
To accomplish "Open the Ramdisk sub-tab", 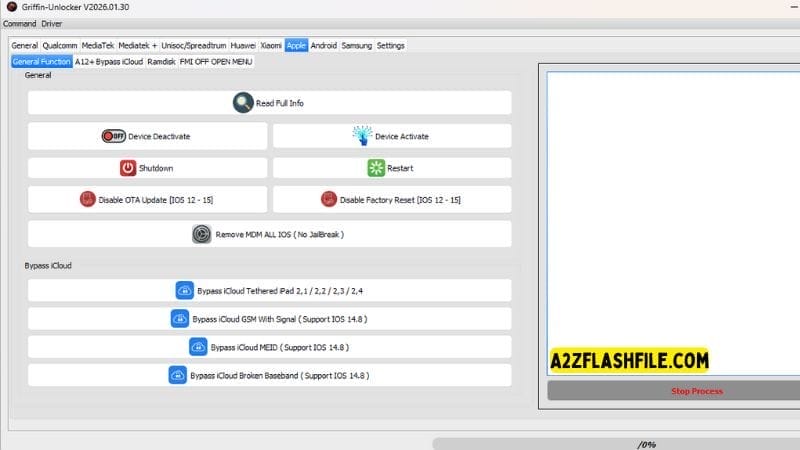I will [161, 61].
